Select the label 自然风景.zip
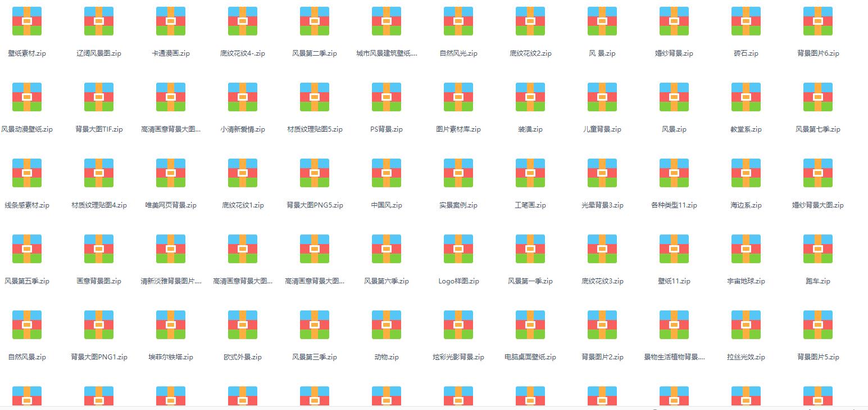 27,357
